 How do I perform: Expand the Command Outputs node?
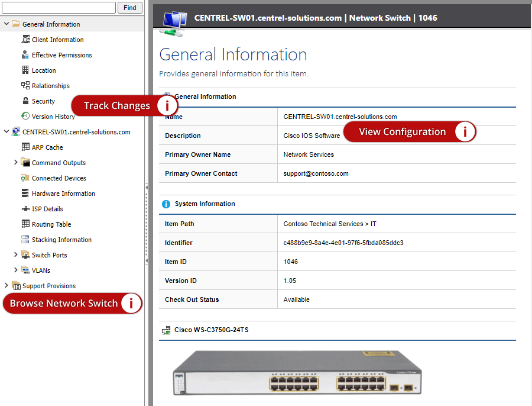click(x=15, y=162)
